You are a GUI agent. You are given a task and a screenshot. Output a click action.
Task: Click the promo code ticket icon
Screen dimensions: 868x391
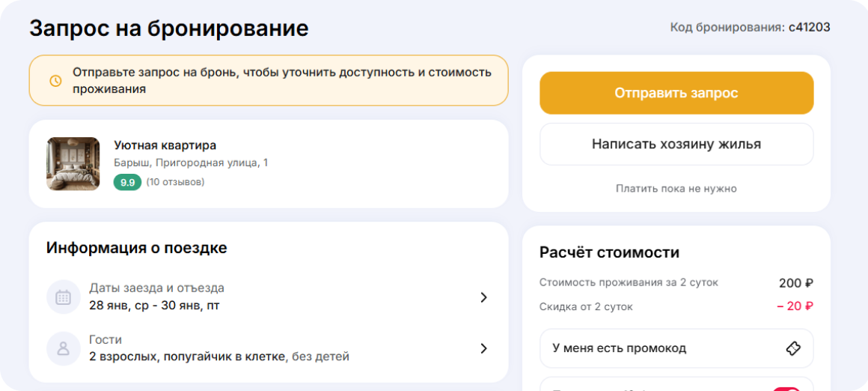[793, 348]
